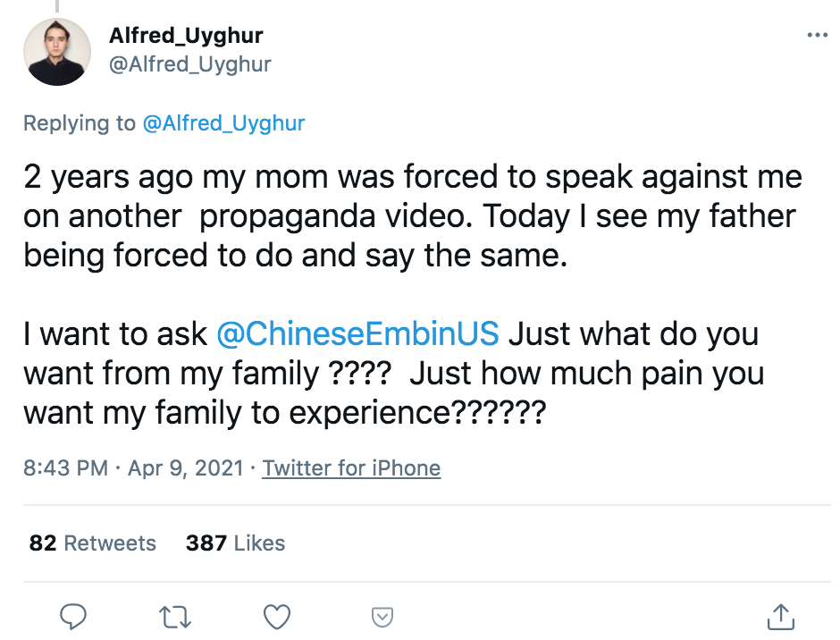Click the Alfred_Uyghur profile avatar

tap(57, 52)
